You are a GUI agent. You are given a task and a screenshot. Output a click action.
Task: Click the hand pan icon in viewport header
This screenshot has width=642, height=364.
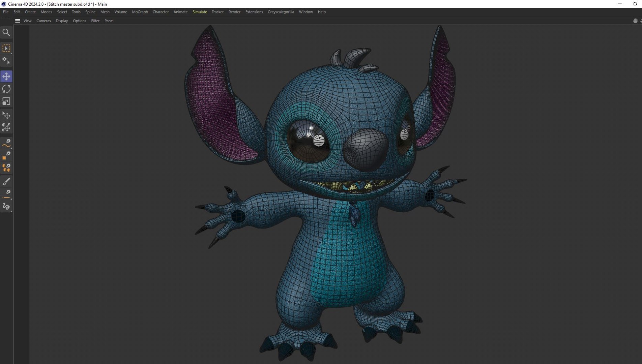pos(635,21)
